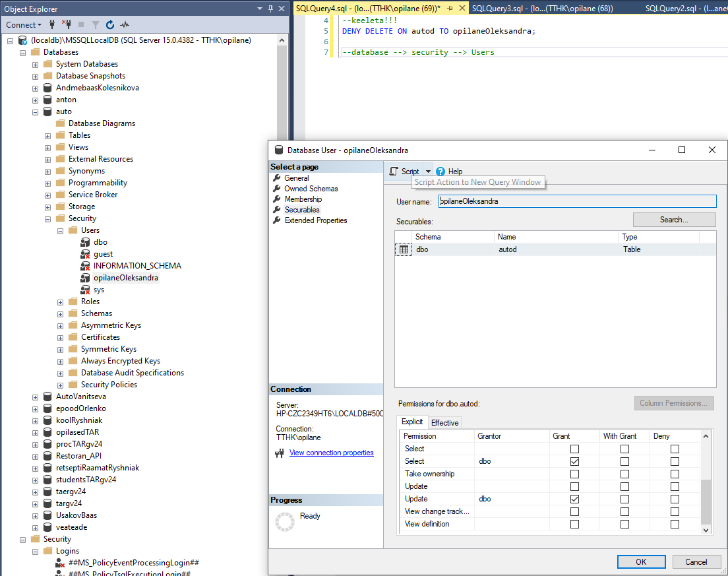This screenshot has height=576, width=728.
Task: Collapse the Security folder under auto database
Action: pyautogui.click(x=48, y=218)
